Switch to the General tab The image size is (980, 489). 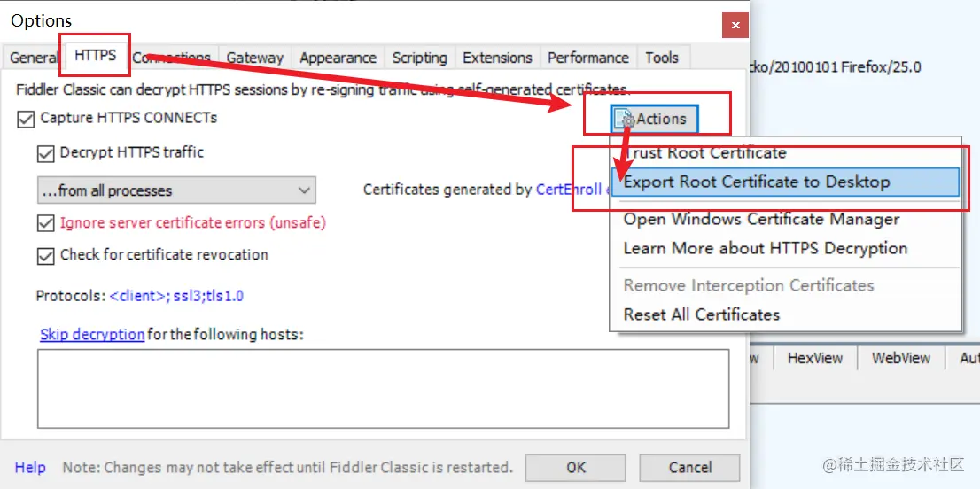pyautogui.click(x=33, y=58)
